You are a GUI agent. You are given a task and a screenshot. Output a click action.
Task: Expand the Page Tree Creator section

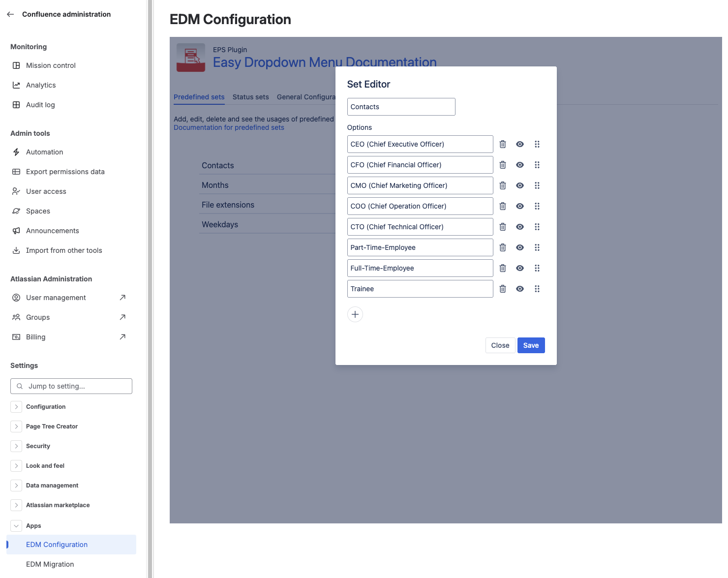click(x=16, y=426)
